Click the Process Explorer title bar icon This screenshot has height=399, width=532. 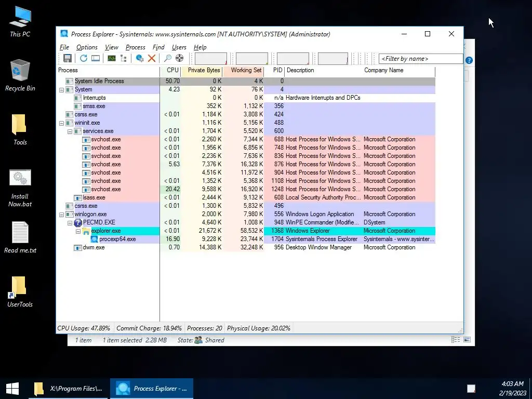64,34
